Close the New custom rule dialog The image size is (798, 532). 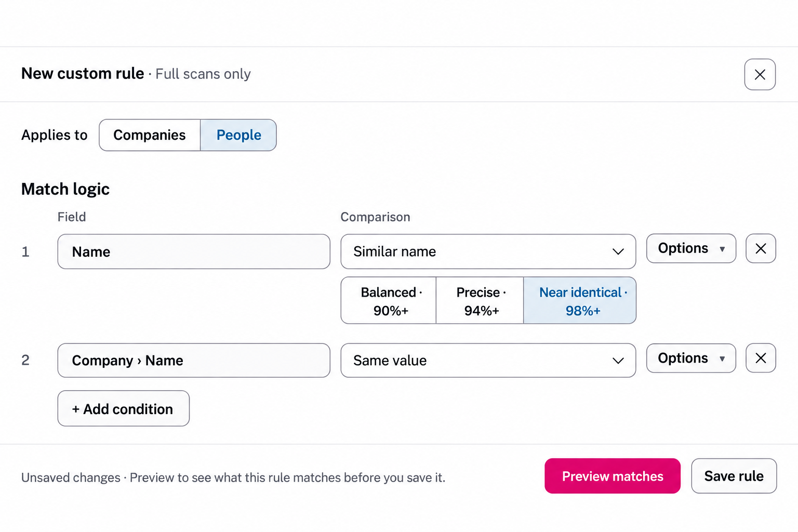pos(760,74)
